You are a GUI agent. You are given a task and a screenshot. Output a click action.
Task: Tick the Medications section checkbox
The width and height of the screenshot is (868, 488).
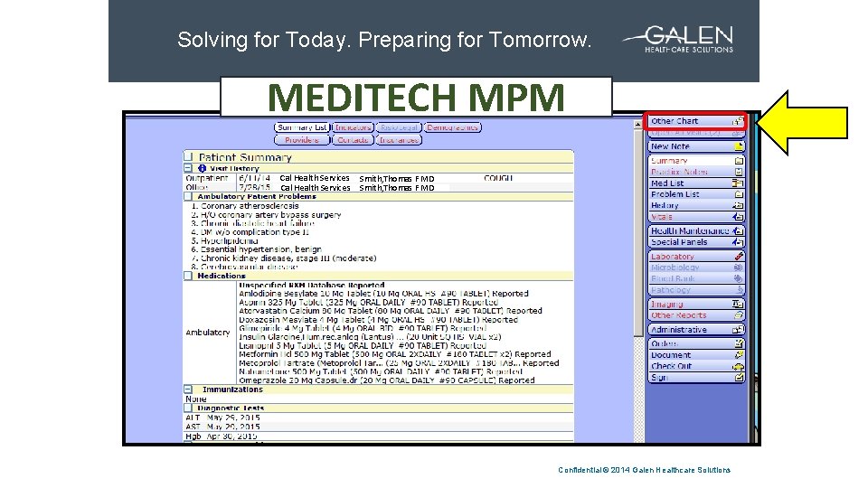click(x=188, y=276)
